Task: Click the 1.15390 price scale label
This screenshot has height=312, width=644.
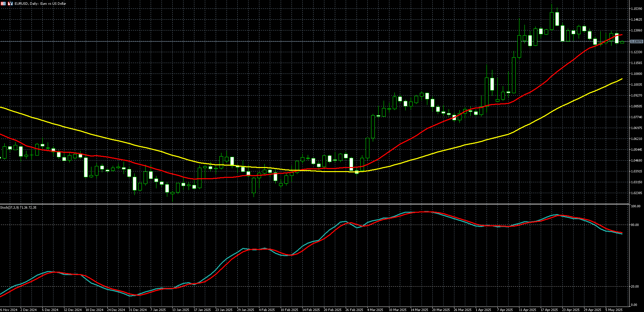Action: pyautogui.click(x=637, y=9)
